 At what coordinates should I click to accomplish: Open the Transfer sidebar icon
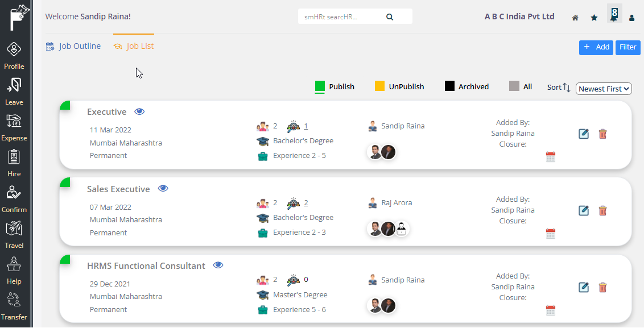tap(14, 300)
